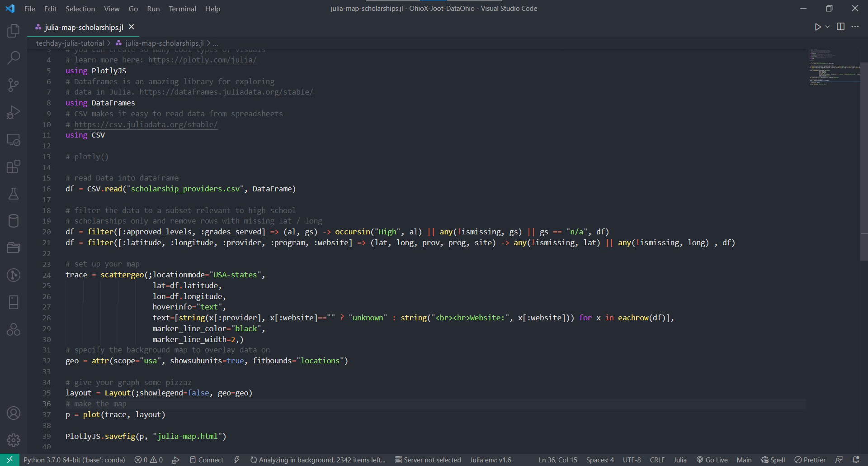Viewport: 868px width, 466px height.
Task: Toggle Spell checker in status bar
Action: (x=773, y=460)
